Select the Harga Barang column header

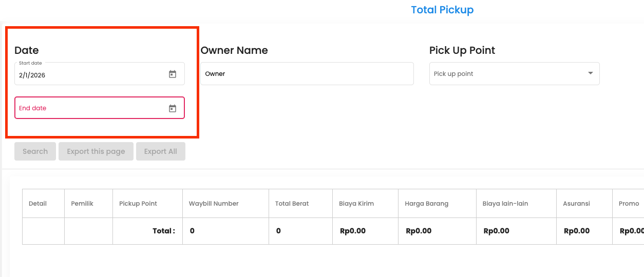[x=426, y=204]
